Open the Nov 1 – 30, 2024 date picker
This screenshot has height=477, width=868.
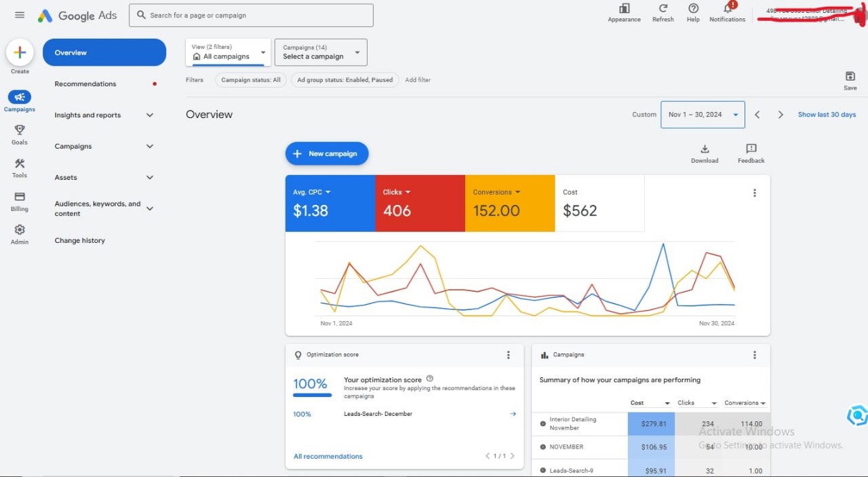point(703,115)
